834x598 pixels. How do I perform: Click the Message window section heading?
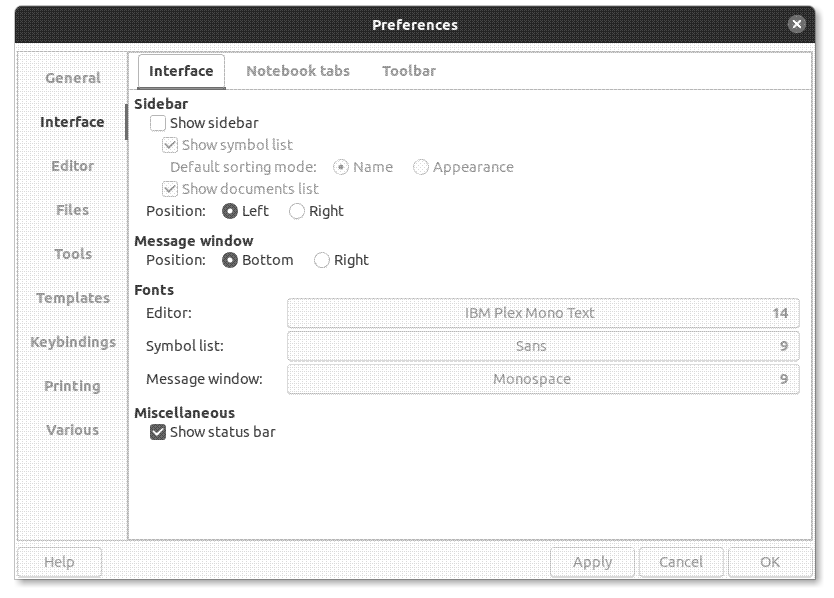194,241
